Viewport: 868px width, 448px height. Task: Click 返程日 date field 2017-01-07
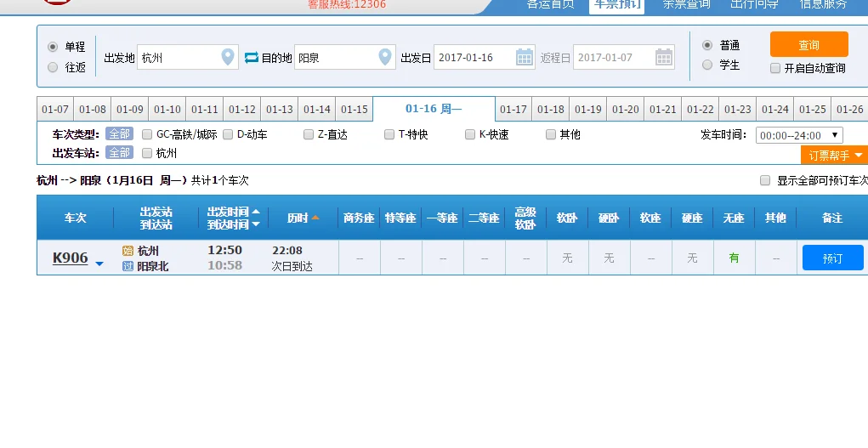(x=624, y=57)
